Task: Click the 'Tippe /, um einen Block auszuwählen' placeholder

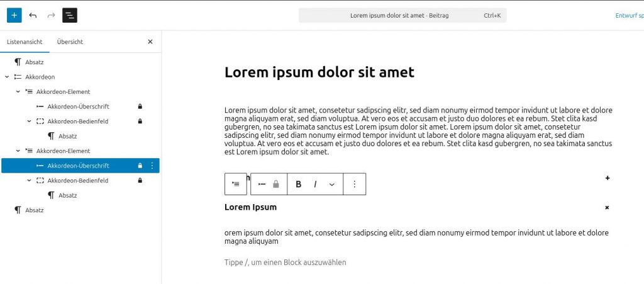Action: 286,262
